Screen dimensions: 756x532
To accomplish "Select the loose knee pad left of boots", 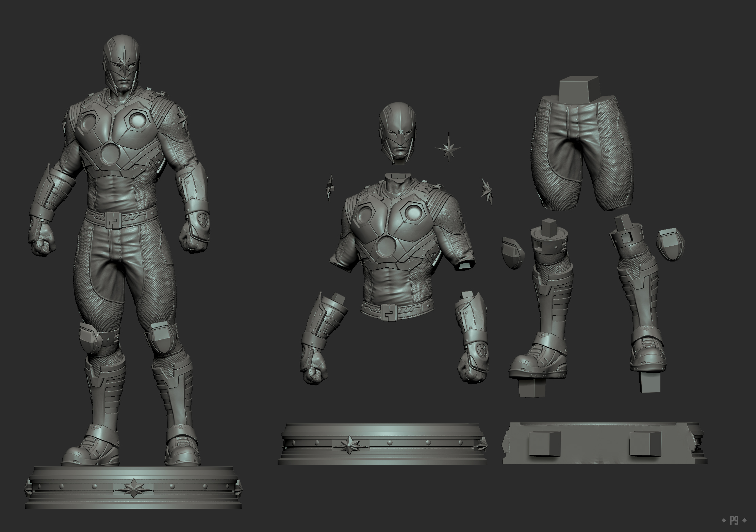I will (x=513, y=253).
